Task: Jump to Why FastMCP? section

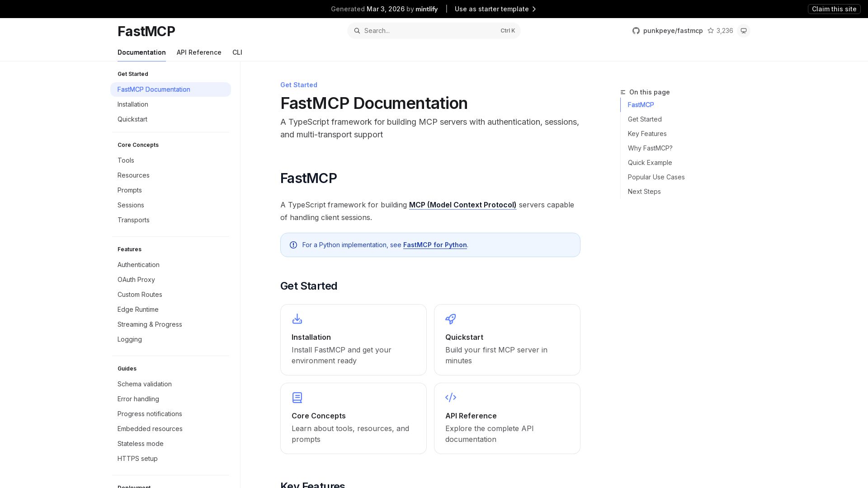Action: [x=650, y=148]
